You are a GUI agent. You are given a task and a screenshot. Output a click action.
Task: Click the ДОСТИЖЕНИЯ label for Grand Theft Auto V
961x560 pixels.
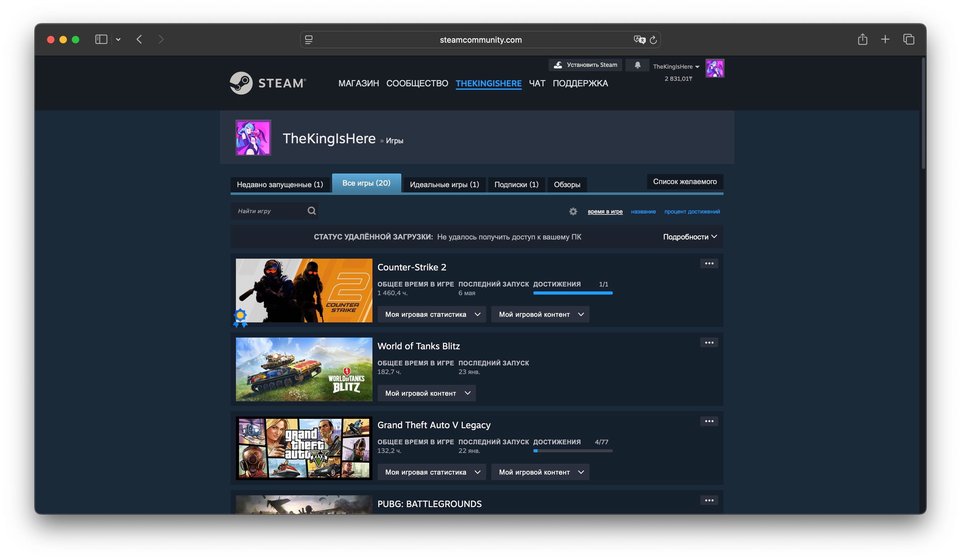[557, 442]
